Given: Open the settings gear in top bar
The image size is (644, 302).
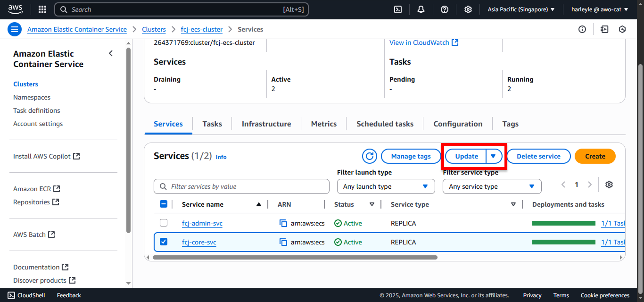Looking at the screenshot, I should coord(468,9).
